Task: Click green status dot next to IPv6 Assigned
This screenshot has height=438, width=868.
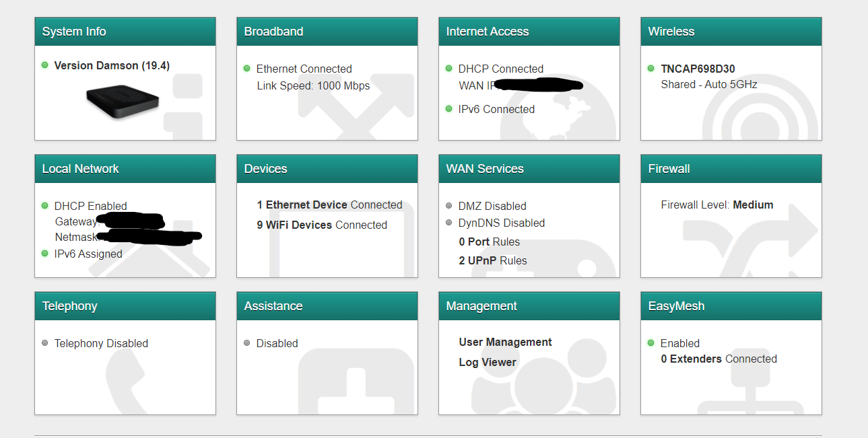Action: [x=45, y=254]
